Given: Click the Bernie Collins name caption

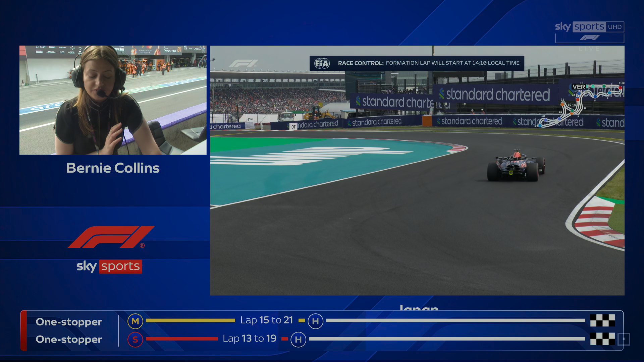Looking at the screenshot, I should pyautogui.click(x=113, y=168).
